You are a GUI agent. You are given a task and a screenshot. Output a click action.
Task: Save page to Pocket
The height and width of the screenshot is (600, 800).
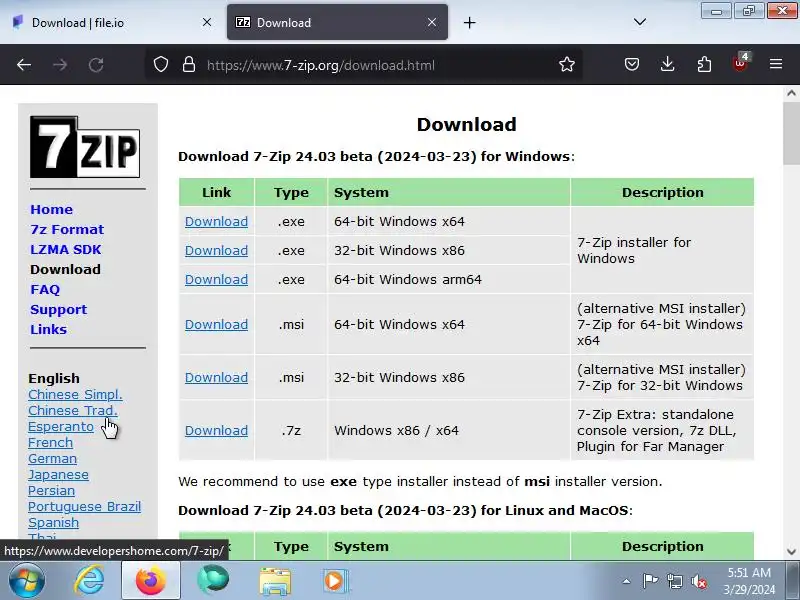(632, 64)
